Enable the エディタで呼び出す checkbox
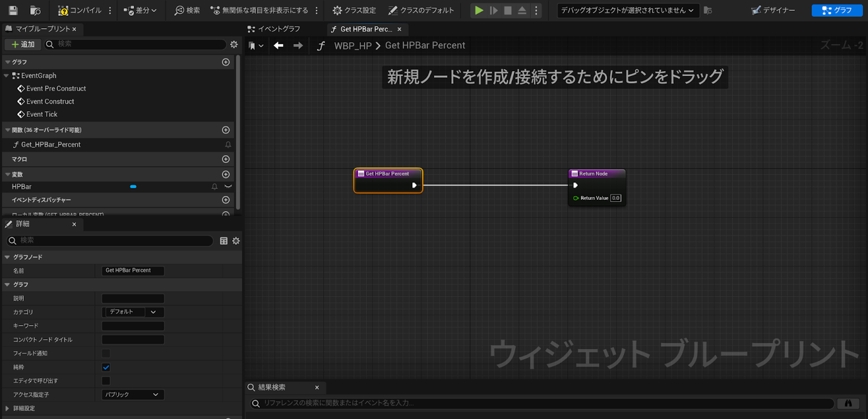Screen dimensions: 868x419 (x=106, y=381)
